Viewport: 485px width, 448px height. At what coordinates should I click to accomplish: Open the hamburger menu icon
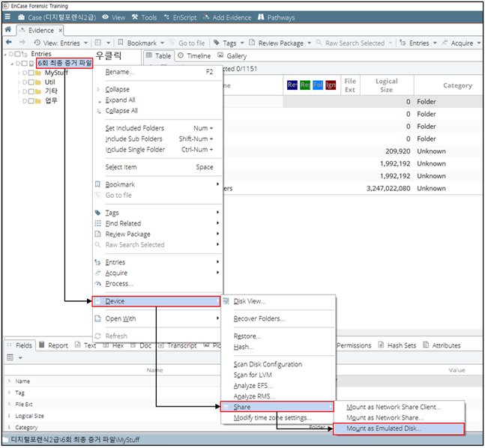click(x=7, y=17)
